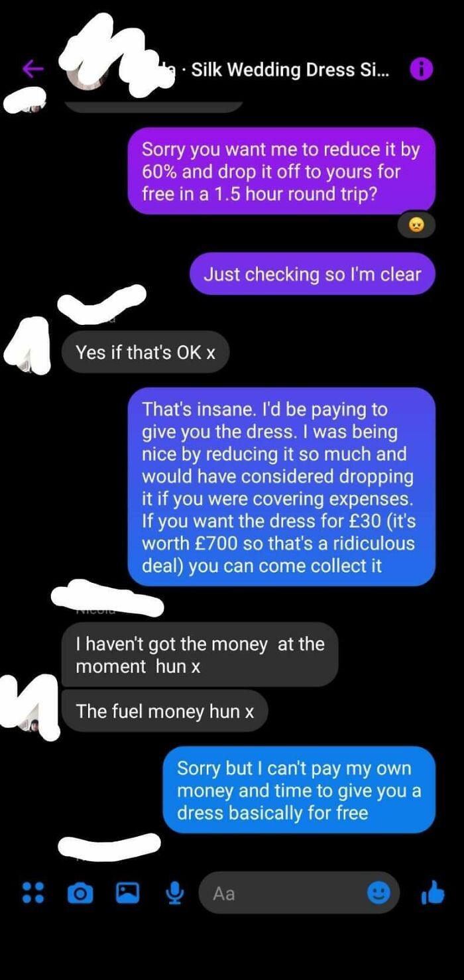464x980 pixels.
Task: Tap the 'That's insane' long message bubble
Action: click(282, 487)
